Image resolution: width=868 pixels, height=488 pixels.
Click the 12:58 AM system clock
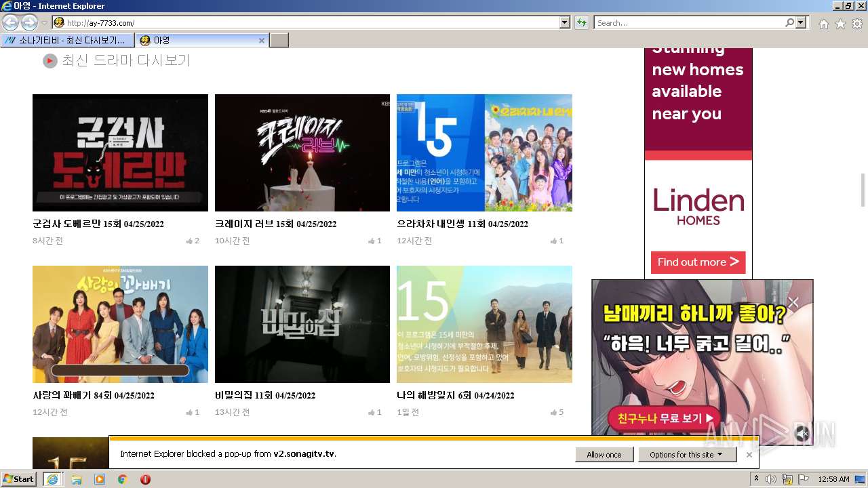pyautogui.click(x=833, y=479)
